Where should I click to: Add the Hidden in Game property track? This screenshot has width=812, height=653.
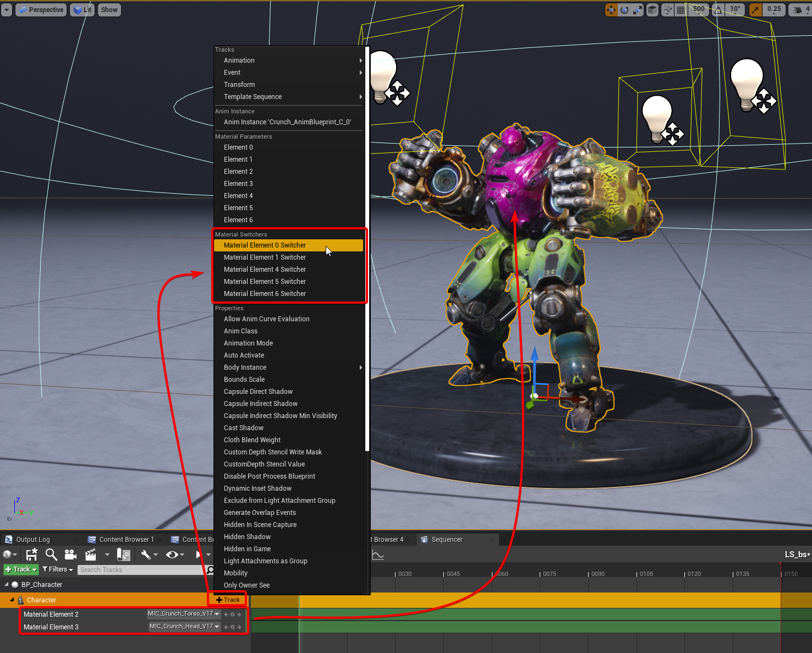(289, 549)
